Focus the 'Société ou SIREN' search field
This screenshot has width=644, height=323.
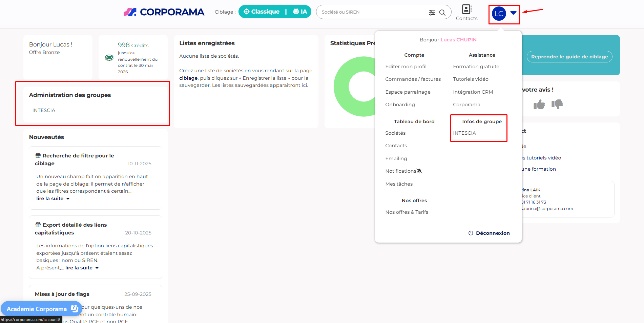373,12
